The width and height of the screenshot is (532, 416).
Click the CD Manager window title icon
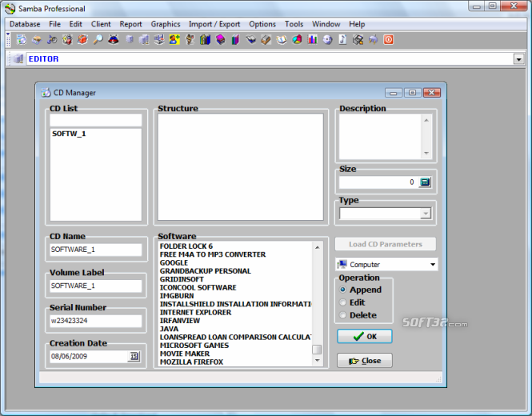click(x=46, y=92)
